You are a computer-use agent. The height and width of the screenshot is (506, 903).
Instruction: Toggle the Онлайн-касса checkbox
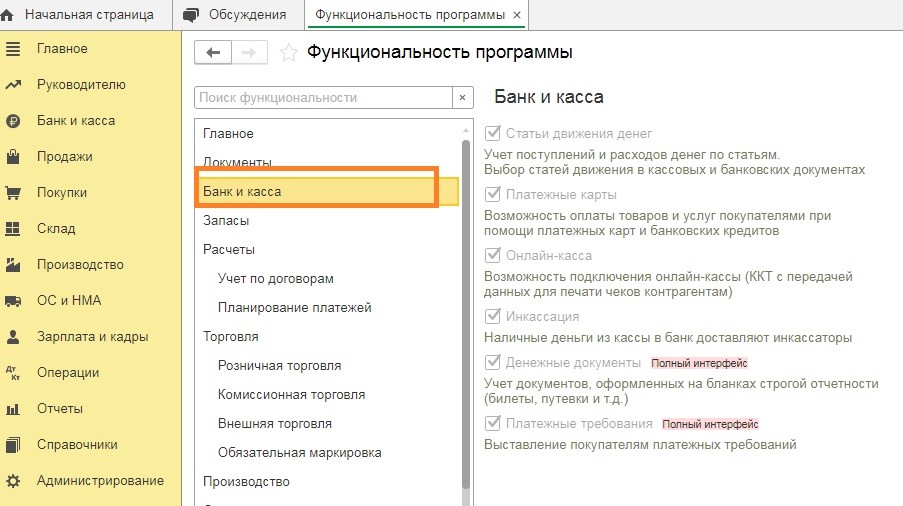pyautogui.click(x=492, y=255)
